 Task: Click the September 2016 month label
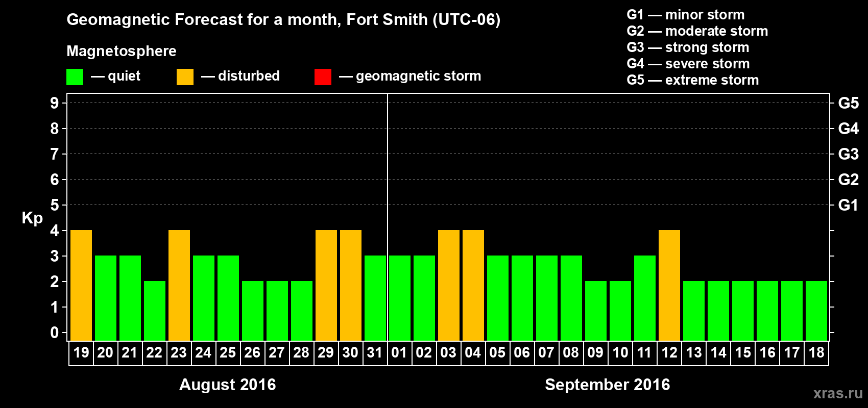coord(608,385)
